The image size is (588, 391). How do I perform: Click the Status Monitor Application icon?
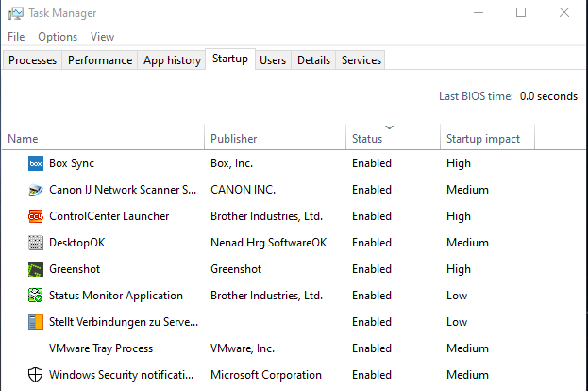click(x=36, y=296)
